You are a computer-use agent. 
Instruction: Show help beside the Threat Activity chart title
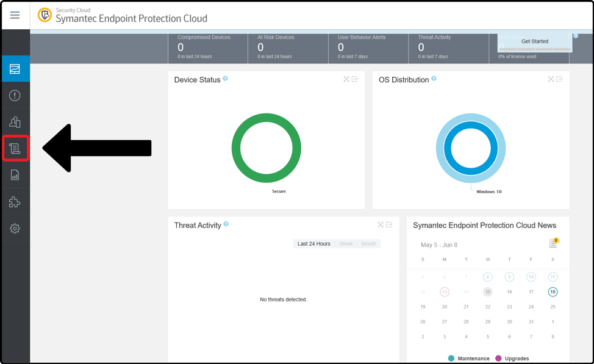point(226,224)
